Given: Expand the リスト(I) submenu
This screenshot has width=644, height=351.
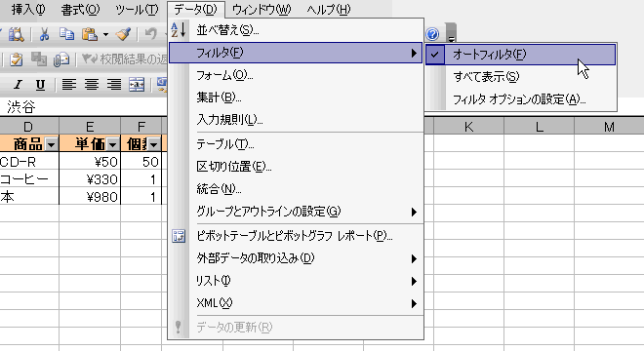Looking at the screenshot, I should point(296,281).
